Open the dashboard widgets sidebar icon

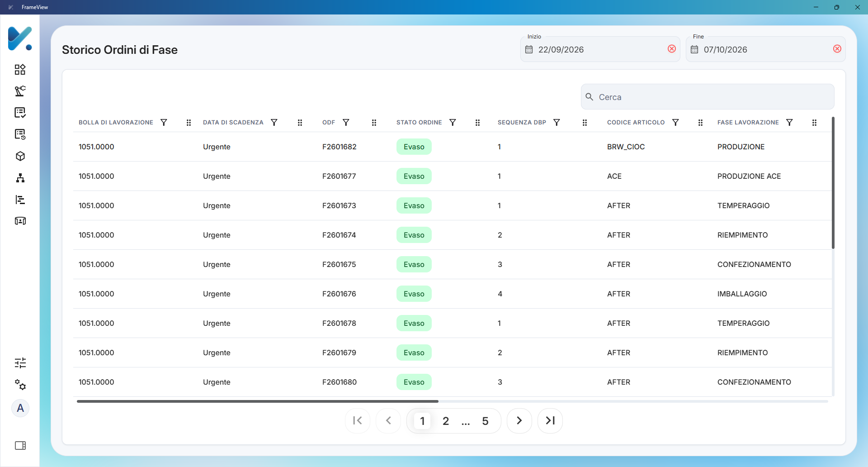point(20,69)
